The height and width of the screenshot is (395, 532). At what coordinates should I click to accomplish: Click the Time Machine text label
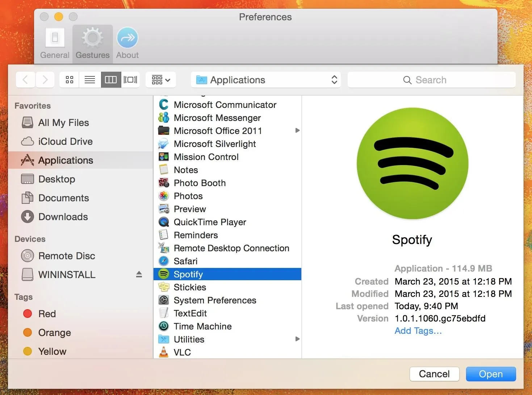pyautogui.click(x=203, y=327)
